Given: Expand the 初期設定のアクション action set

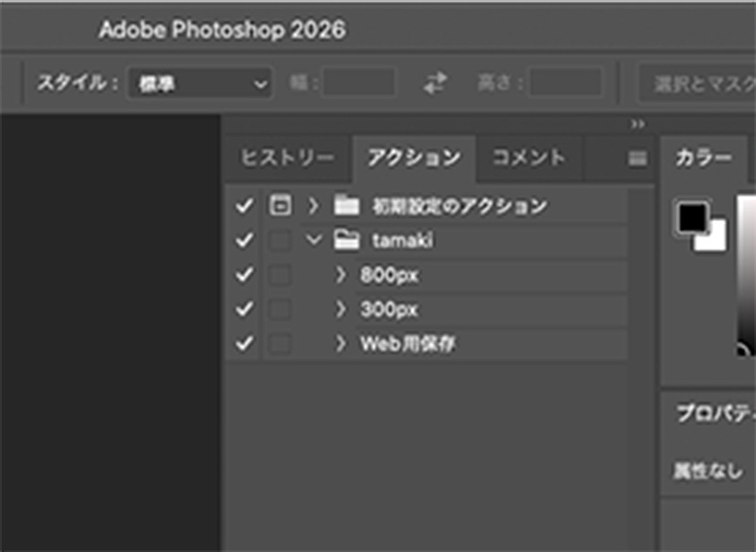Looking at the screenshot, I should click(x=313, y=205).
